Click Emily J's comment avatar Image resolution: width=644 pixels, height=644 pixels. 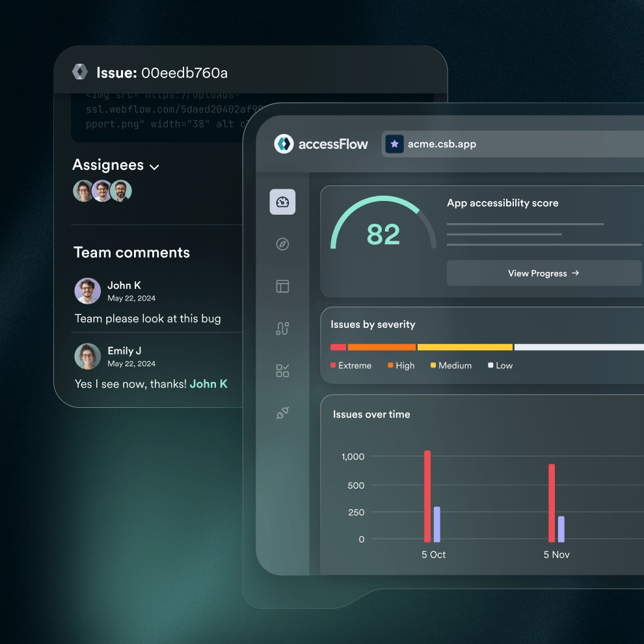[x=87, y=356]
